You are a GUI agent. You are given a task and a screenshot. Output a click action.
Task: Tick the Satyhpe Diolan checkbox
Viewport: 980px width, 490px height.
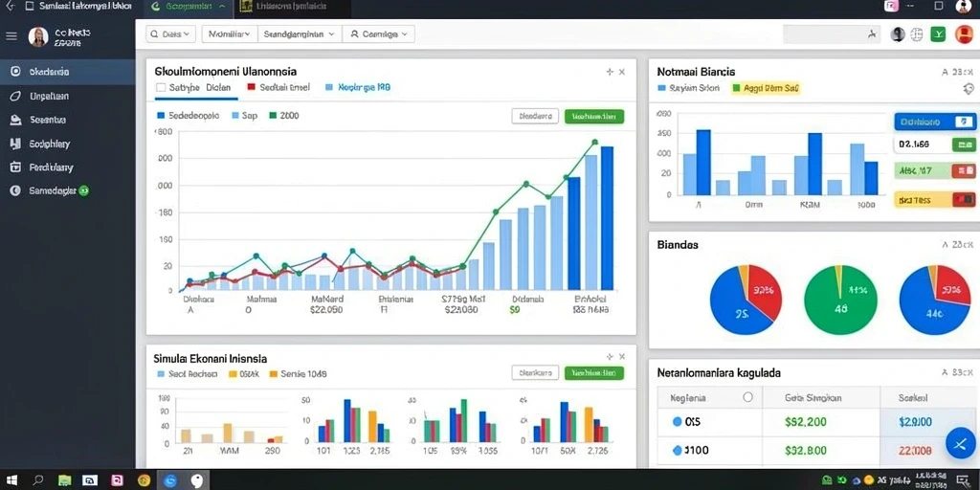point(160,88)
